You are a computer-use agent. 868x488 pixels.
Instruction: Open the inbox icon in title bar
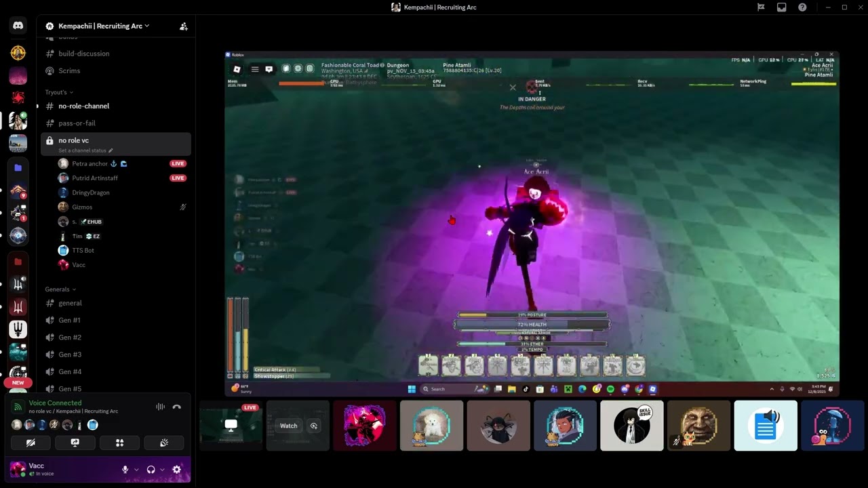[781, 7]
